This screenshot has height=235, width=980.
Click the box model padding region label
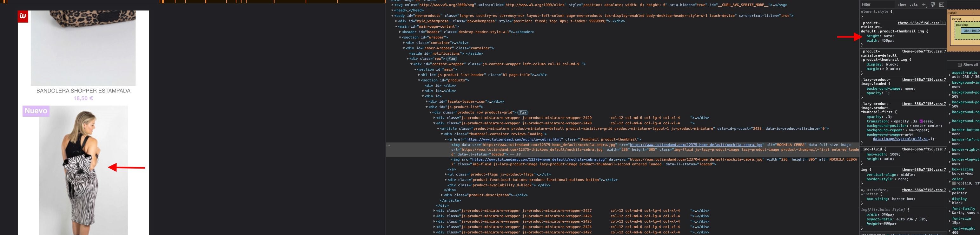[x=962, y=25]
